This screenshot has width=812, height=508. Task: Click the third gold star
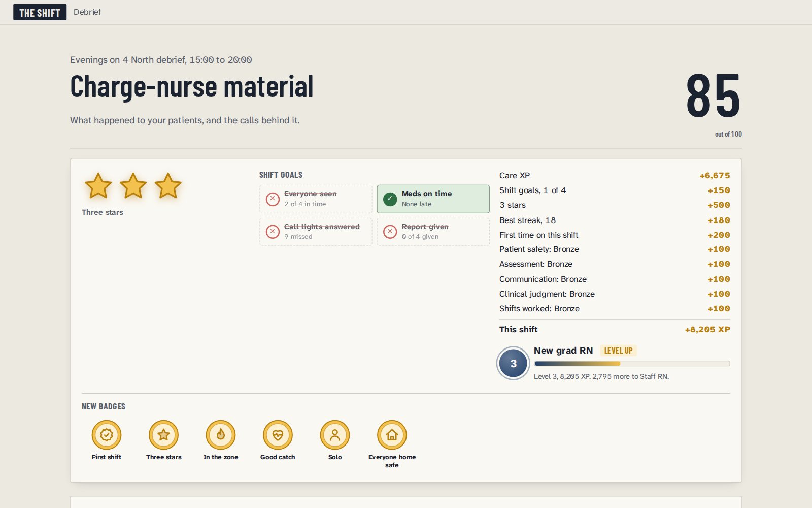[x=168, y=186]
